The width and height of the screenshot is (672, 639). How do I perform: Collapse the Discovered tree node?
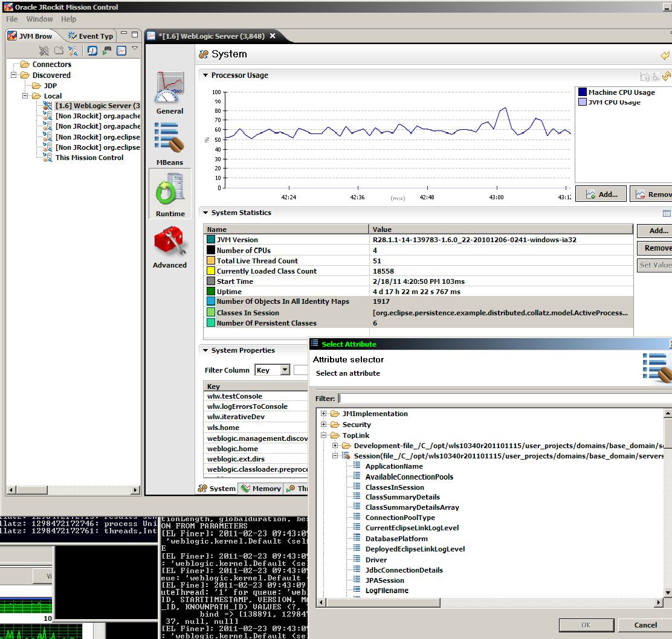click(x=14, y=75)
